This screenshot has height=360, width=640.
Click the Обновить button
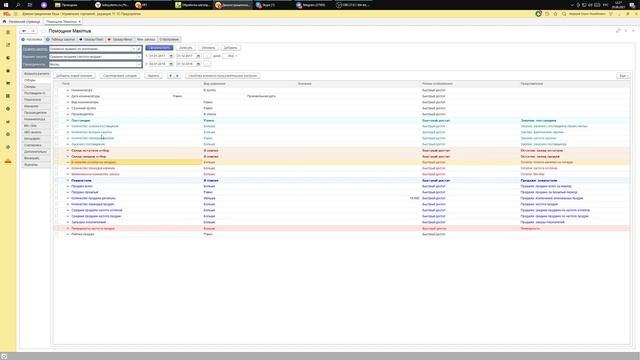pyautogui.click(x=208, y=48)
